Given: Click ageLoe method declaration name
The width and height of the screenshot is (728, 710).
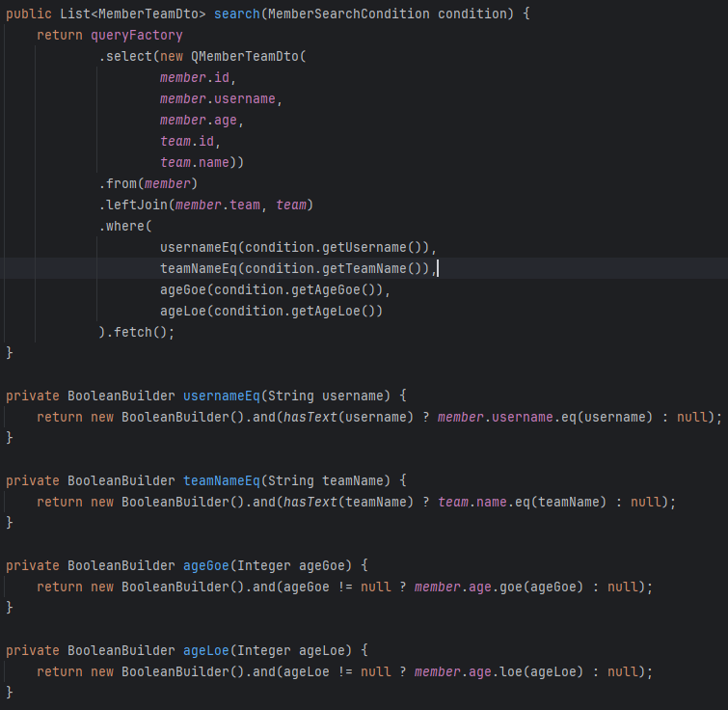Looking at the screenshot, I should [x=206, y=651].
